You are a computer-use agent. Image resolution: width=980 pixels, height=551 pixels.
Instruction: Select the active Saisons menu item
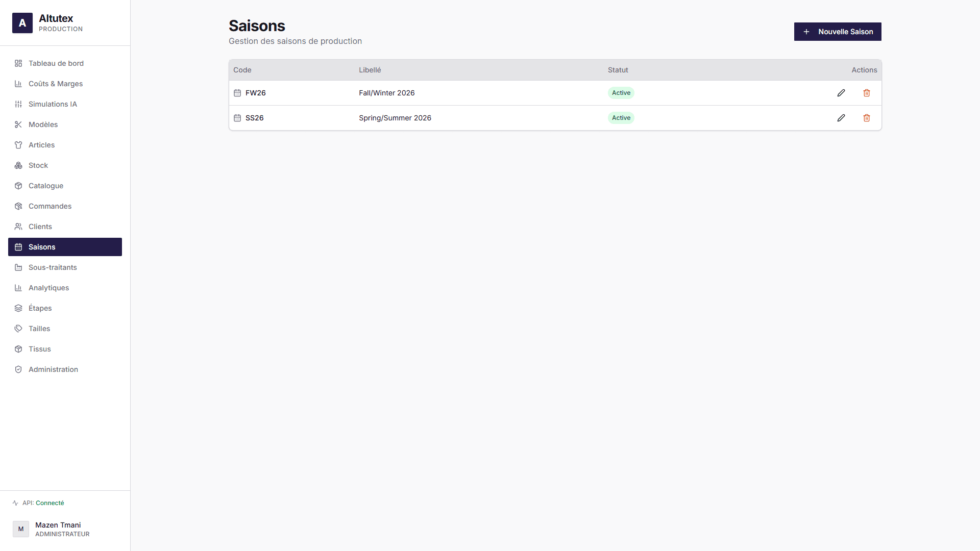(65, 247)
